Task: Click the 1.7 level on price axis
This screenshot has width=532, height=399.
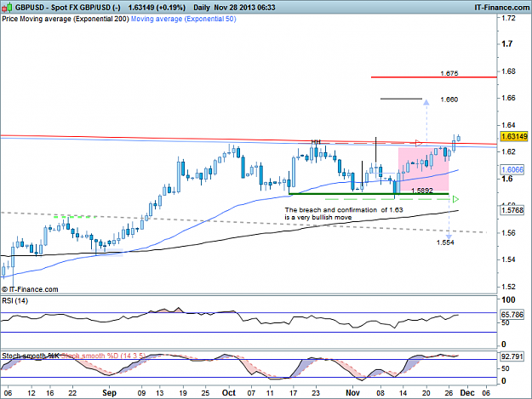Action: point(507,43)
